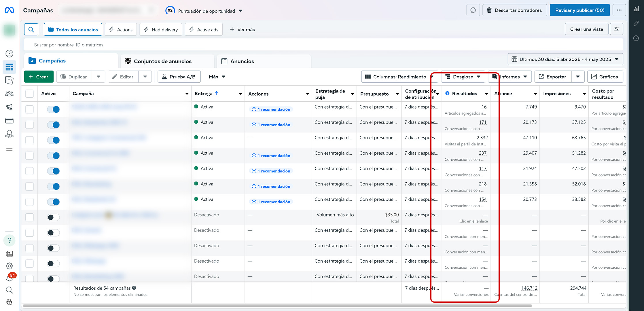Toggle the select-all checkbox in table header
The image size is (644, 311).
click(29, 94)
